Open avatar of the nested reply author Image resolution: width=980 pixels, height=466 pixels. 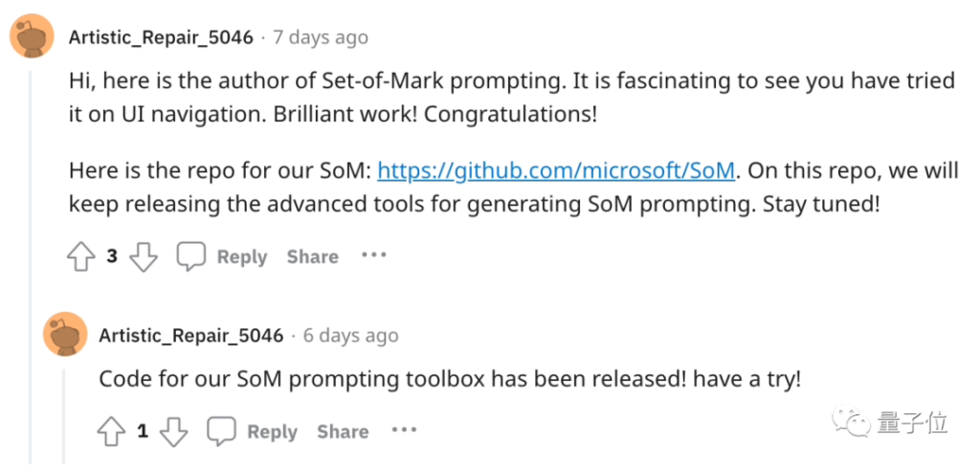[x=65, y=334]
